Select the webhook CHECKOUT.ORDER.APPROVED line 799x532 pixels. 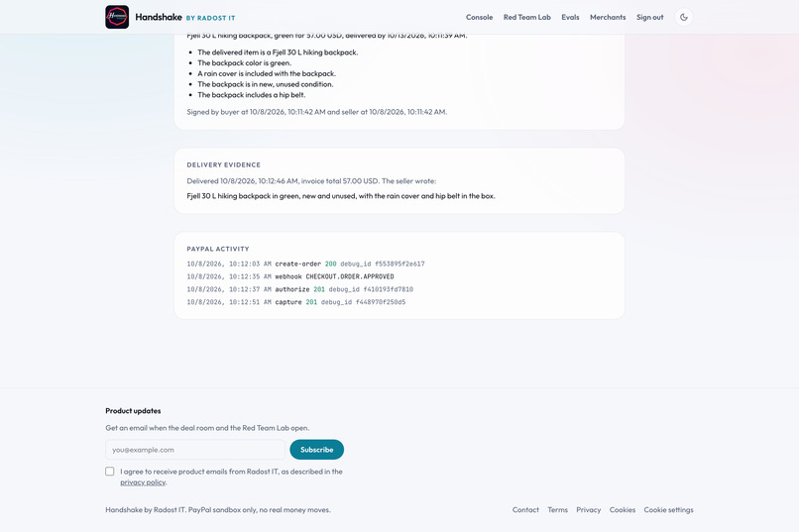point(290,276)
